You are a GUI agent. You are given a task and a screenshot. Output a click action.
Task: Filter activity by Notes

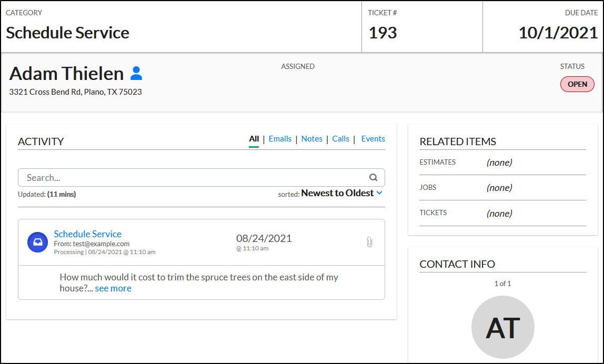pyautogui.click(x=311, y=139)
